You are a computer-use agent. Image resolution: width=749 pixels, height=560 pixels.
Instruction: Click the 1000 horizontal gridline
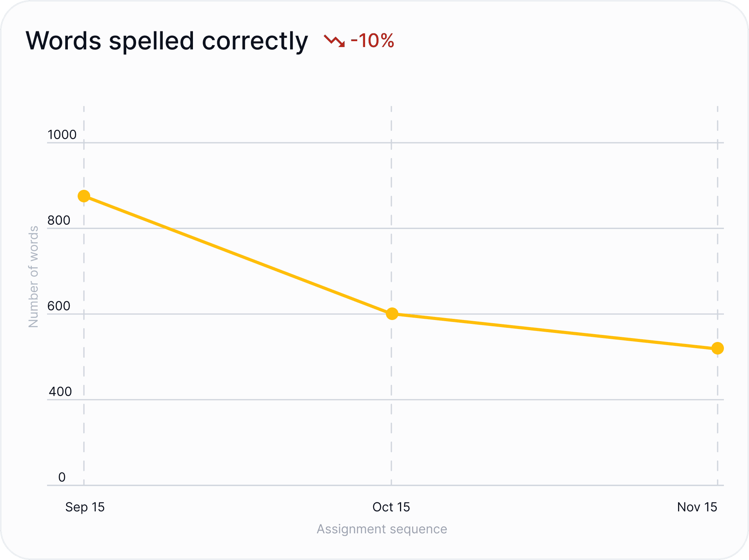(x=385, y=143)
